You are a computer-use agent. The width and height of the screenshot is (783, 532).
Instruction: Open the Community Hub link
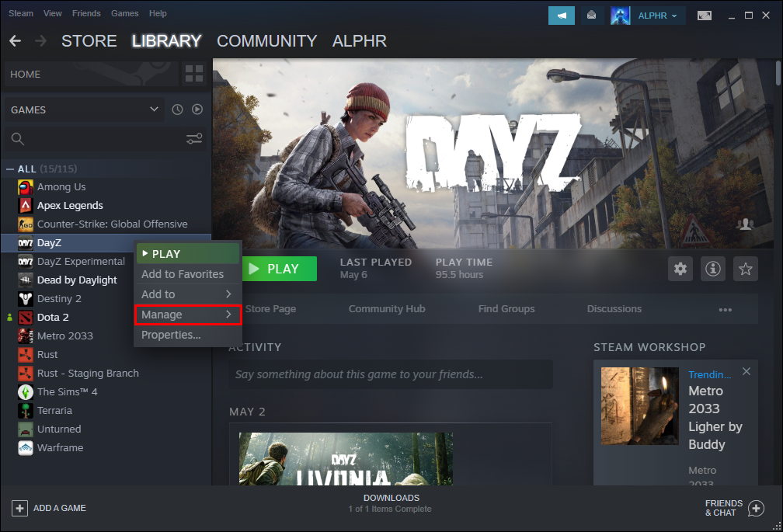(387, 309)
